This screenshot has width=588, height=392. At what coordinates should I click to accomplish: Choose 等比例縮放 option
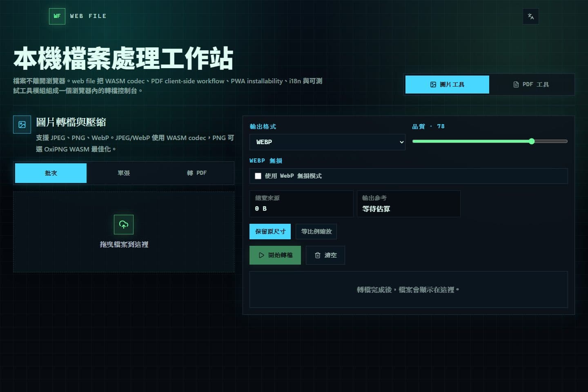pos(316,232)
